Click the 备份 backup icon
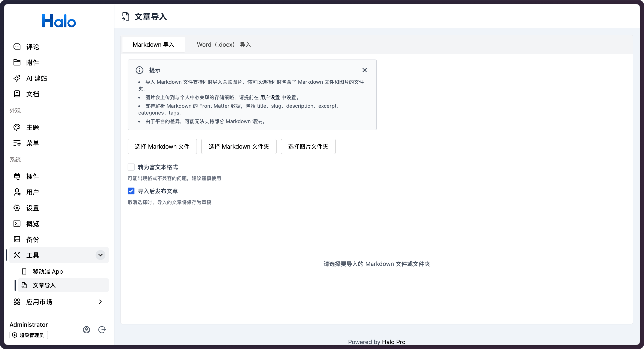 (17, 239)
